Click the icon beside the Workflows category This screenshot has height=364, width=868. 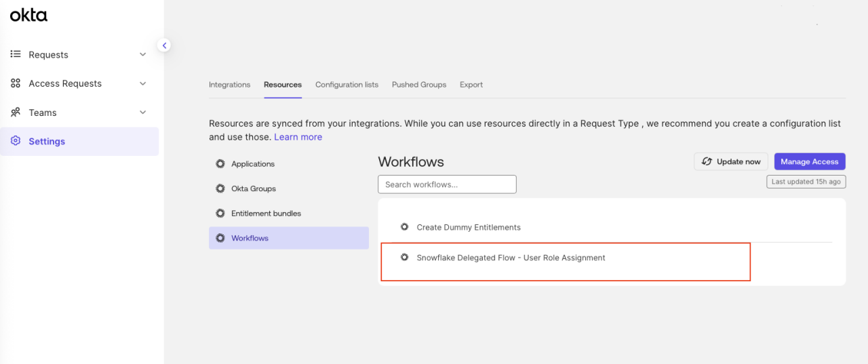click(x=220, y=238)
